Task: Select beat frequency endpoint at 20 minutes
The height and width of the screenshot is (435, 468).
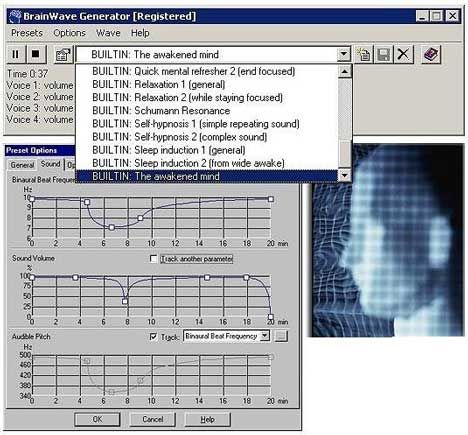Action: [271, 199]
